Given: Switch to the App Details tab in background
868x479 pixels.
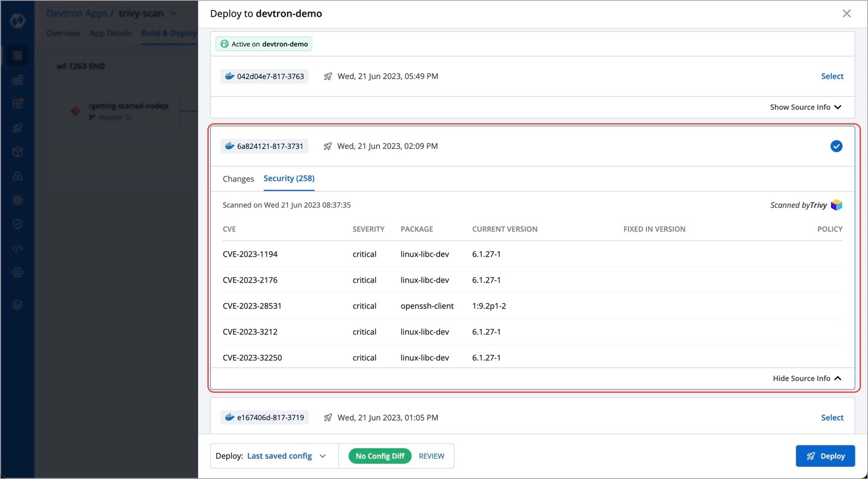Looking at the screenshot, I should pos(110,33).
